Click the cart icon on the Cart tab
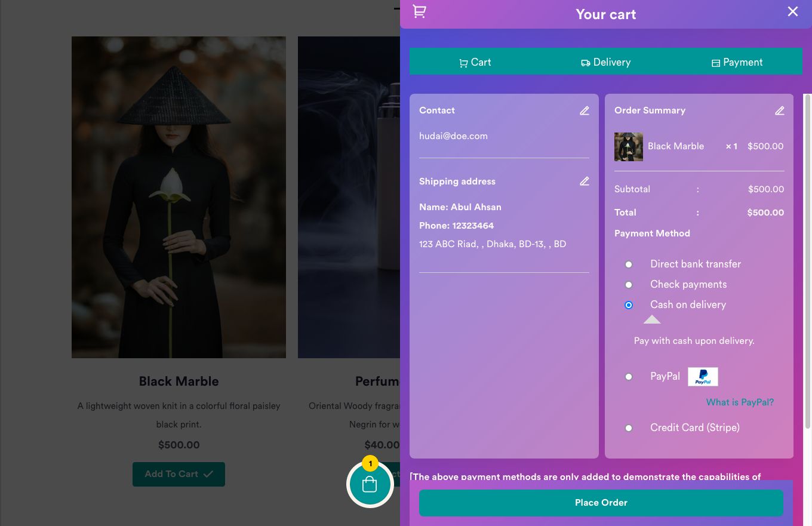Viewport: 812px width, 526px height. point(463,63)
